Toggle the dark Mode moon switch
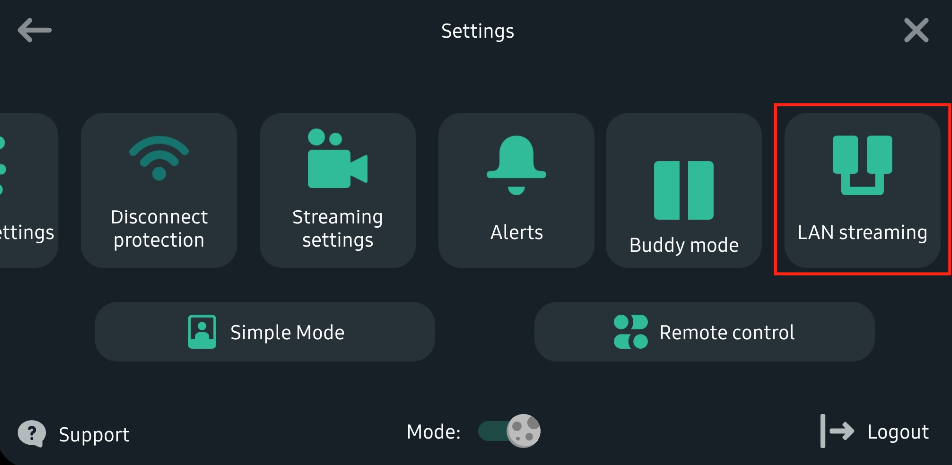Image resolution: width=952 pixels, height=465 pixels. click(x=509, y=431)
